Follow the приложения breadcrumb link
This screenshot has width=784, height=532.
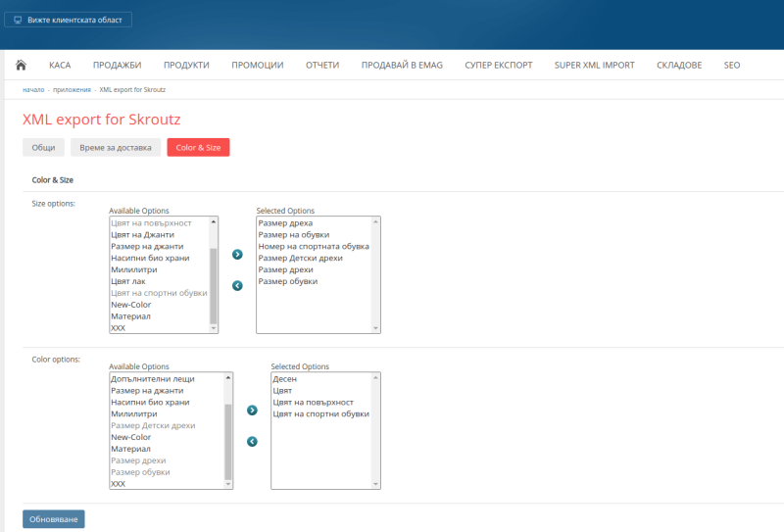pos(72,90)
